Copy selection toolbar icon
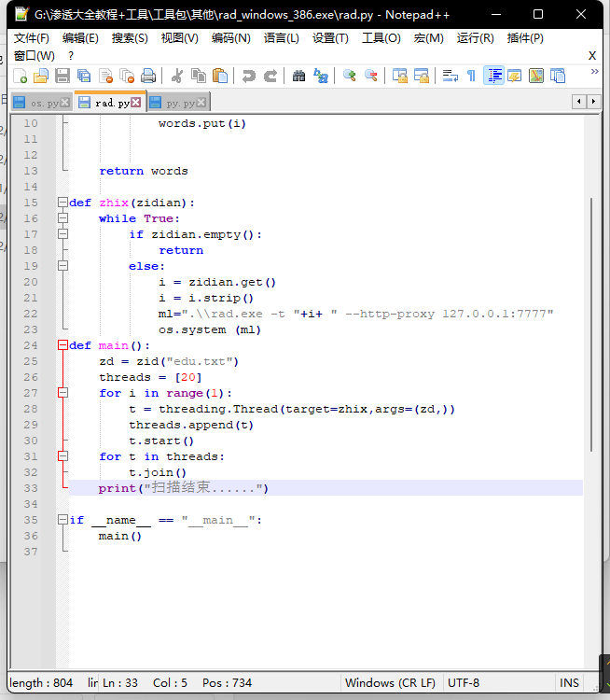The height and width of the screenshot is (700, 610). (x=198, y=76)
